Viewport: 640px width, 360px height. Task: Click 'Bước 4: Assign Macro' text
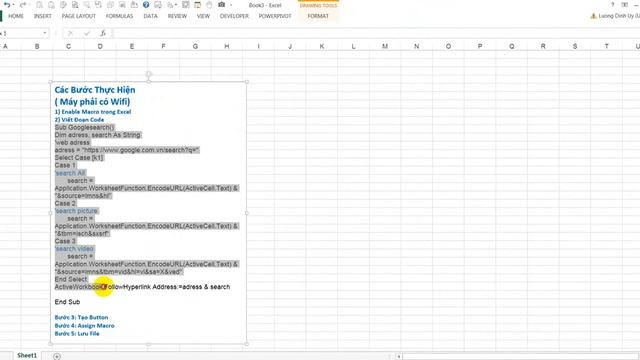[x=84, y=326]
